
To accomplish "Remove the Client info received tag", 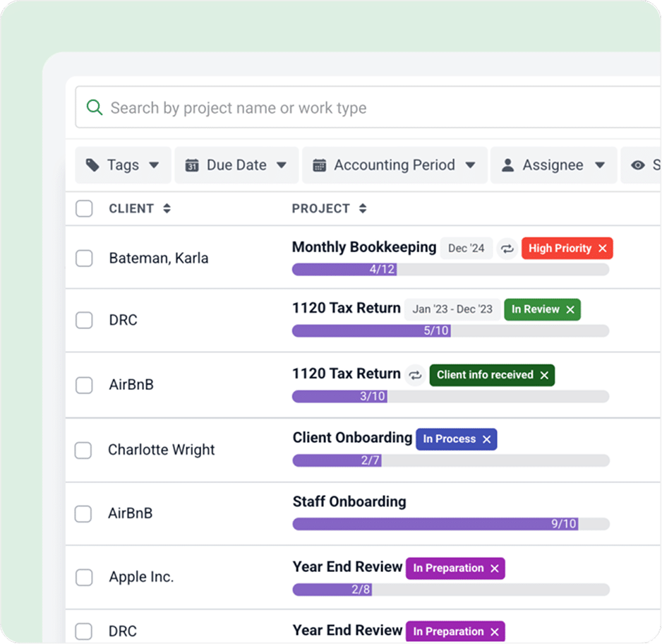I will pyautogui.click(x=544, y=376).
